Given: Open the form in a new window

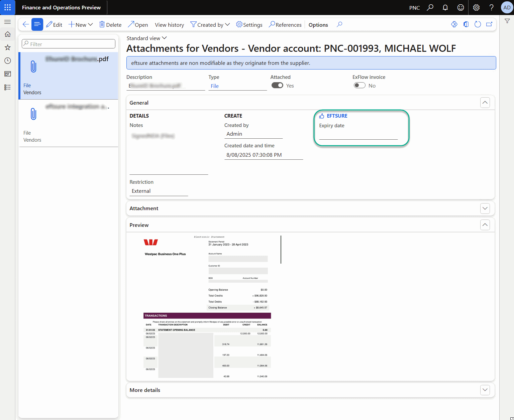Looking at the screenshot, I should 489,24.
